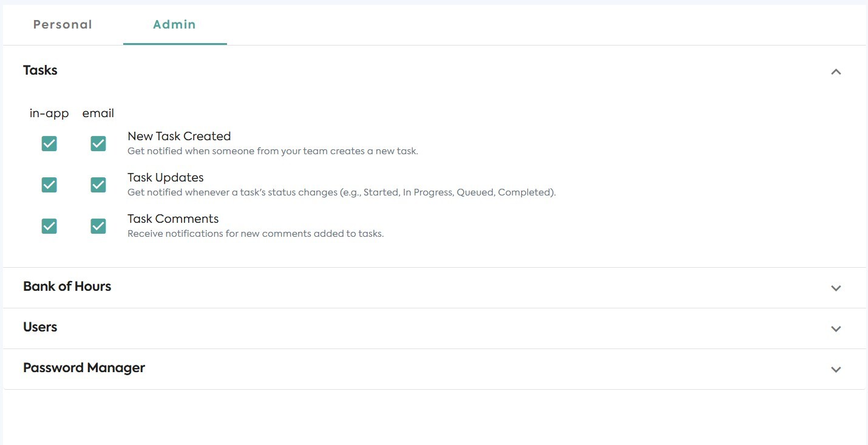Open the Users section heading
The image size is (868, 445).
point(40,327)
